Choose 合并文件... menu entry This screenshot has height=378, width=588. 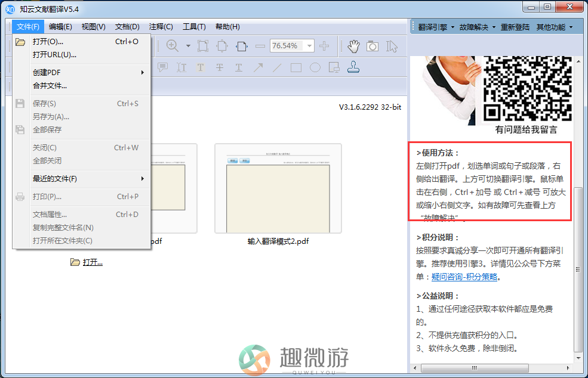click(82, 86)
